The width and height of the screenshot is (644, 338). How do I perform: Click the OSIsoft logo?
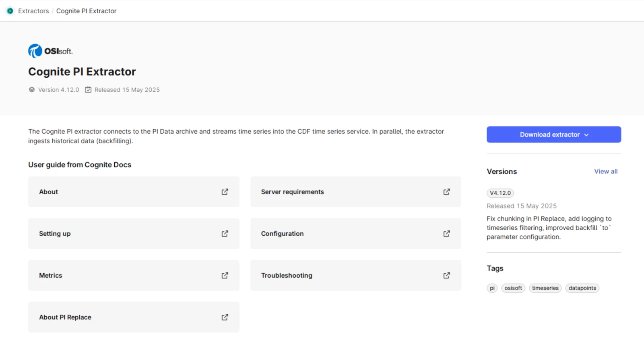click(50, 51)
